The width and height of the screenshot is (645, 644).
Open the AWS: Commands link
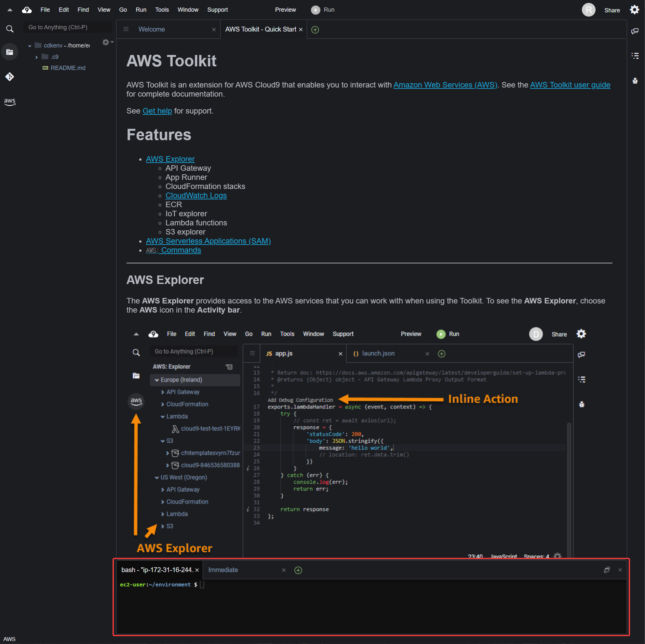tap(173, 250)
